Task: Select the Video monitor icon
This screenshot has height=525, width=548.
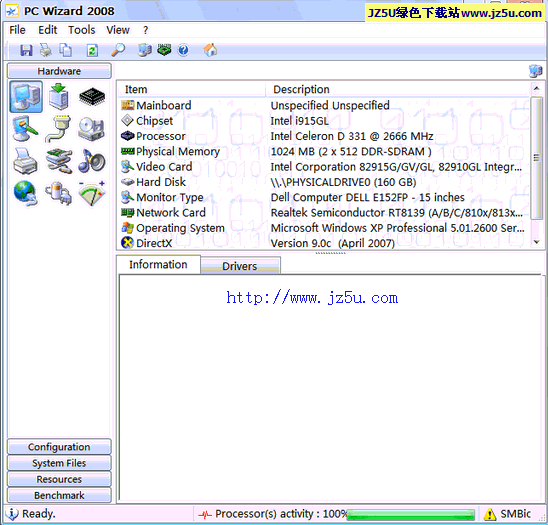Action: [25, 129]
